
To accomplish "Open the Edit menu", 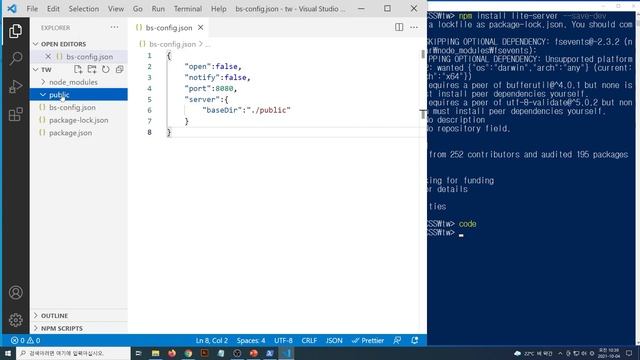I will click(53, 9).
